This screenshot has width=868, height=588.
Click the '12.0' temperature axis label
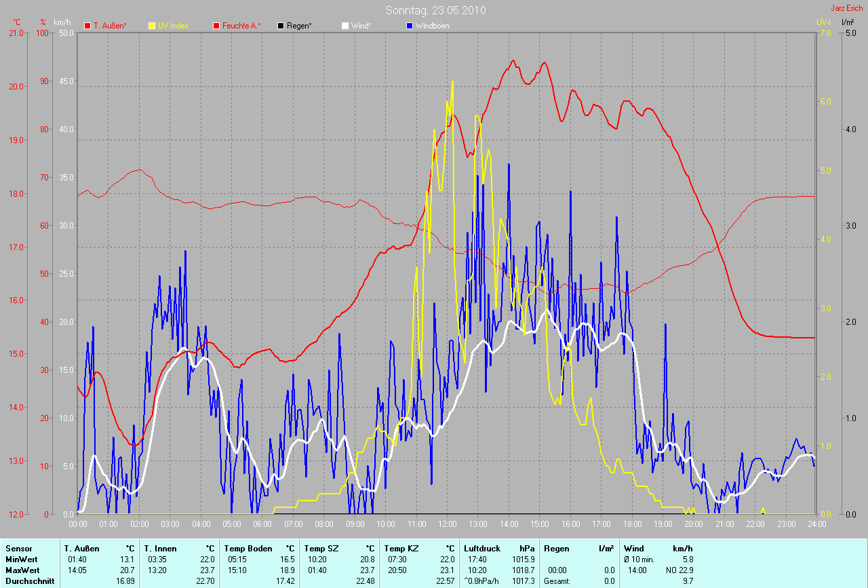click(16, 514)
